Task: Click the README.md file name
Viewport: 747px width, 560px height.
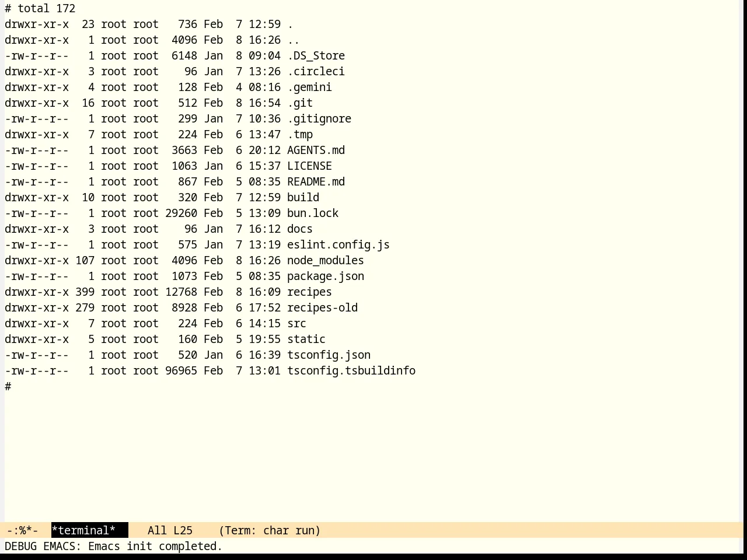Action: coord(316,182)
